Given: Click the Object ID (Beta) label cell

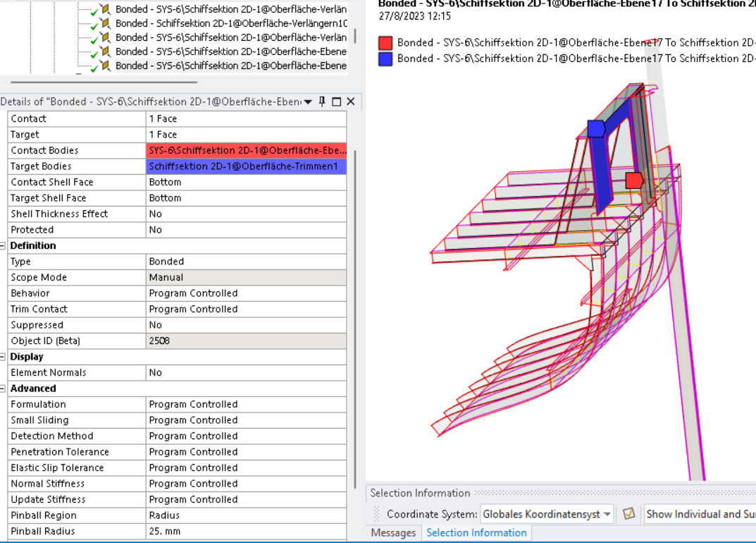Looking at the screenshot, I should (77, 341).
